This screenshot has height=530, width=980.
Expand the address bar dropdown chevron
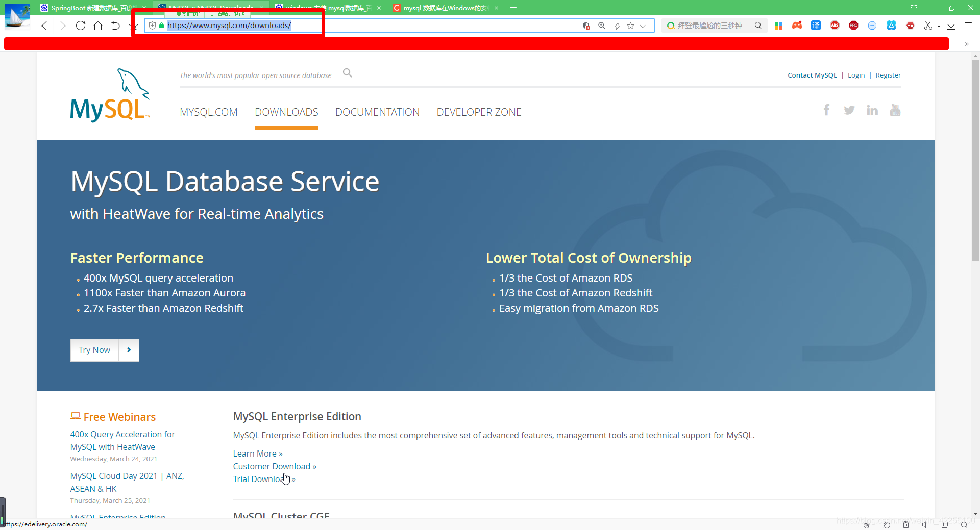pos(643,26)
